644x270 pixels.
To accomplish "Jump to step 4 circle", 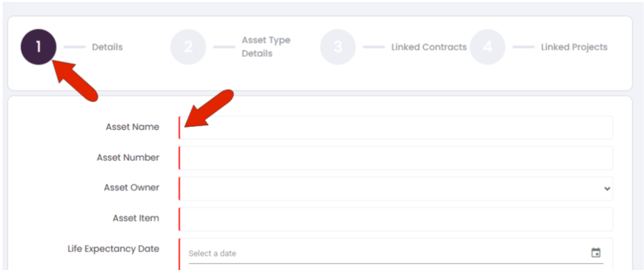I will click(487, 47).
